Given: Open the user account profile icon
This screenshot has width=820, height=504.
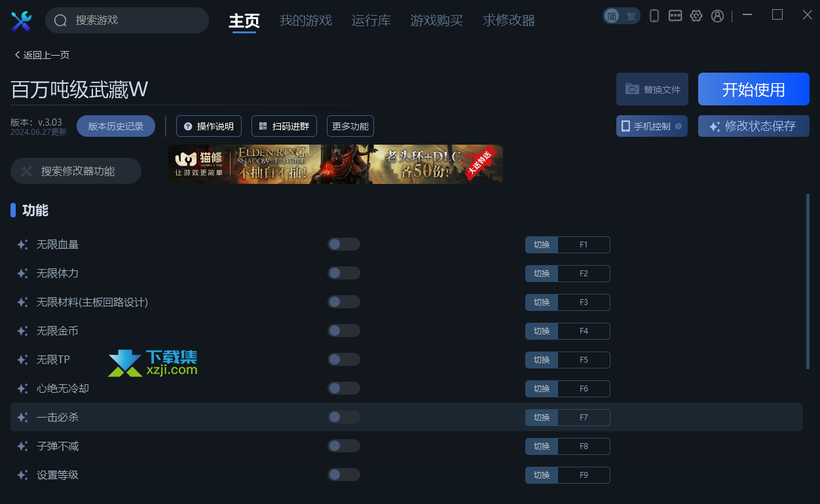Looking at the screenshot, I should point(718,16).
